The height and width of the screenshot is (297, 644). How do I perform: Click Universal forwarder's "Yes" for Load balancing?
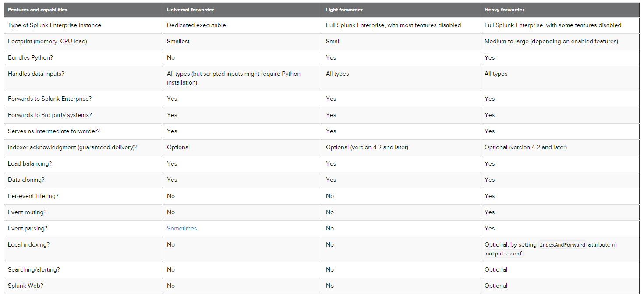(x=172, y=163)
